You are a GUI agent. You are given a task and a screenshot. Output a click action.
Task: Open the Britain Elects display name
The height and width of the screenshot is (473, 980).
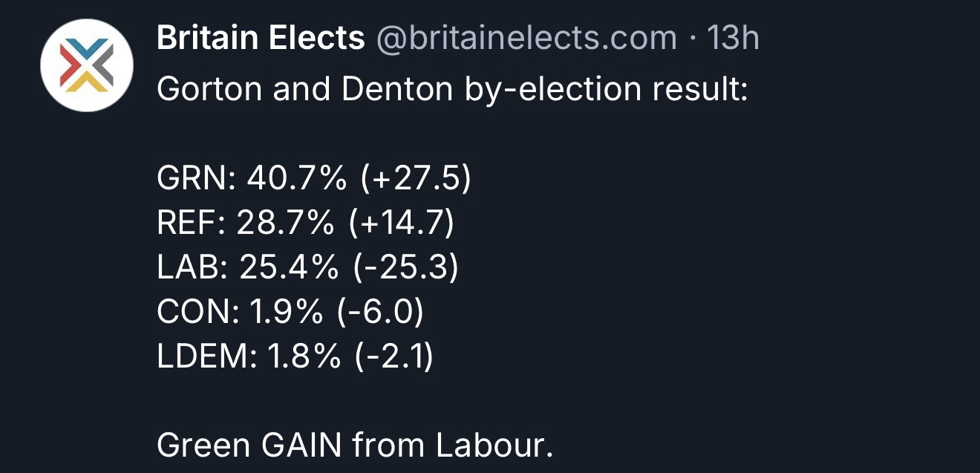coord(261,39)
